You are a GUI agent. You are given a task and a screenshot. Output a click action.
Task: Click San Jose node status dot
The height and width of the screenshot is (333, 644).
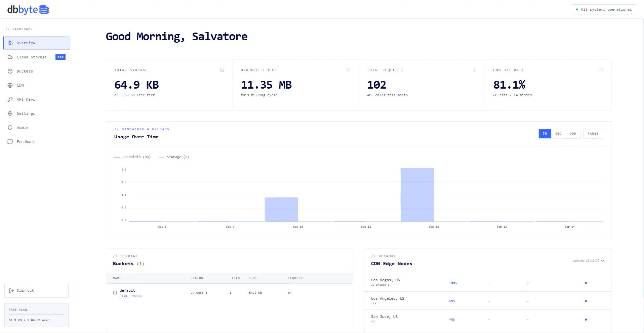click(x=586, y=320)
